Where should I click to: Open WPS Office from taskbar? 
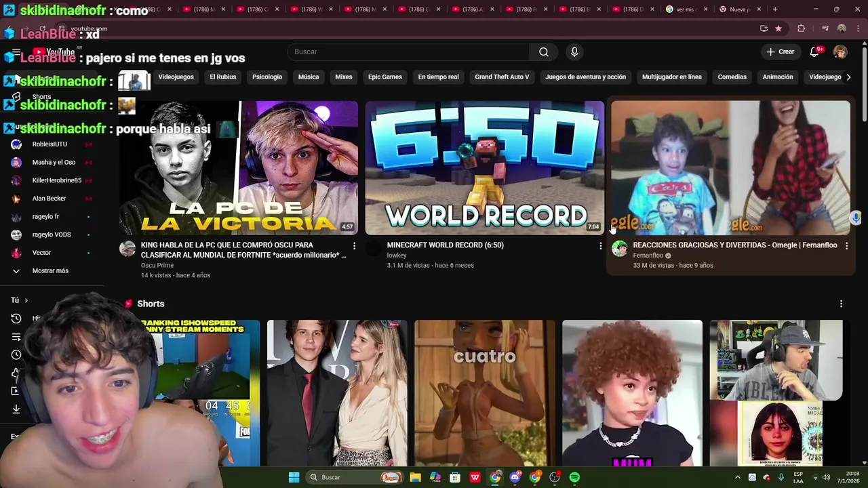click(475, 477)
